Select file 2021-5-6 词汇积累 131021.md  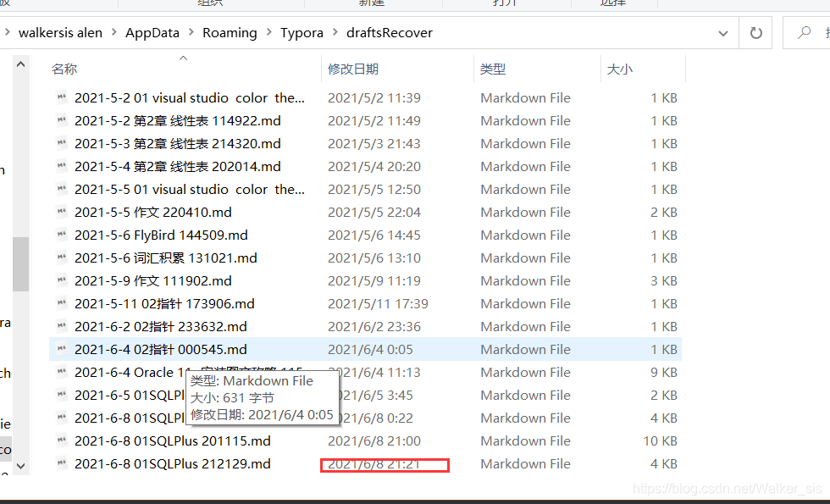coord(166,258)
